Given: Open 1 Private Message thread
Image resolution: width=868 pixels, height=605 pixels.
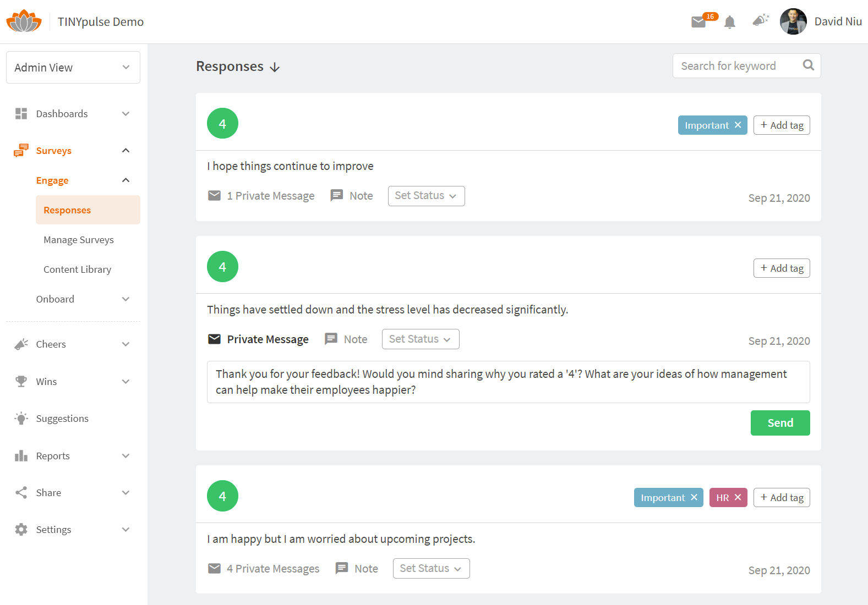Looking at the screenshot, I should pyautogui.click(x=271, y=196).
